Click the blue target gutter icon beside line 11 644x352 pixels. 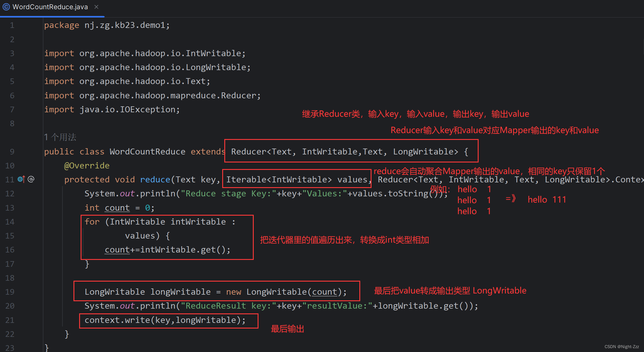tap(20, 179)
